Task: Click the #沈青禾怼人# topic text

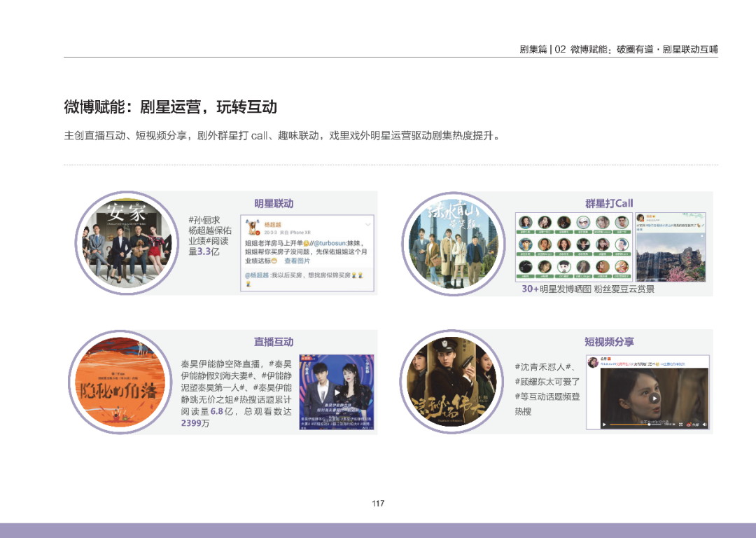Action: point(545,366)
